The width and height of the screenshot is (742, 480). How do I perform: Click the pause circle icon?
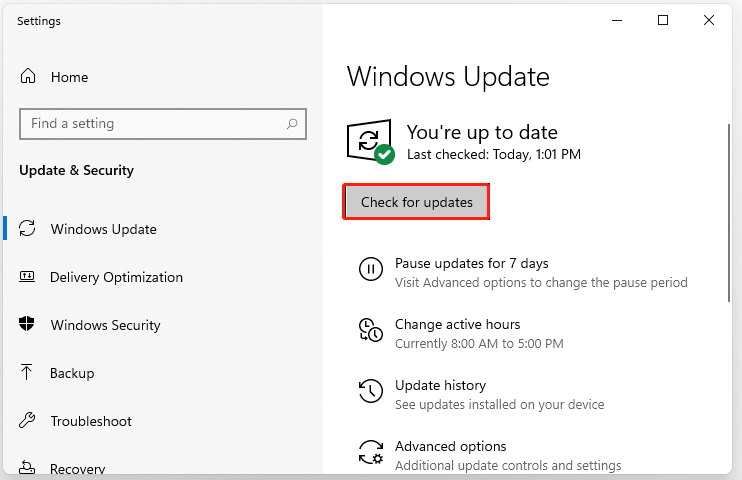(x=371, y=269)
